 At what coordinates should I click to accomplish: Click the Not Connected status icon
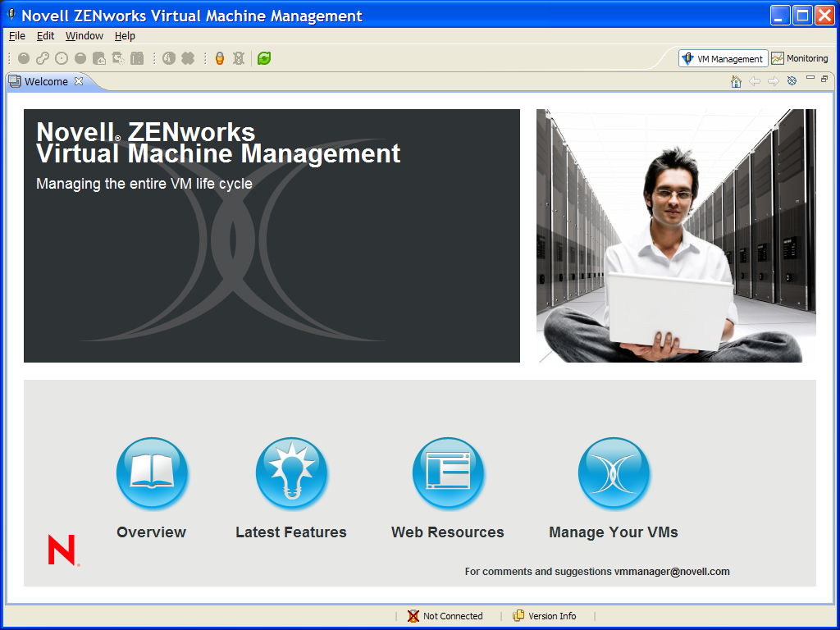(x=413, y=616)
